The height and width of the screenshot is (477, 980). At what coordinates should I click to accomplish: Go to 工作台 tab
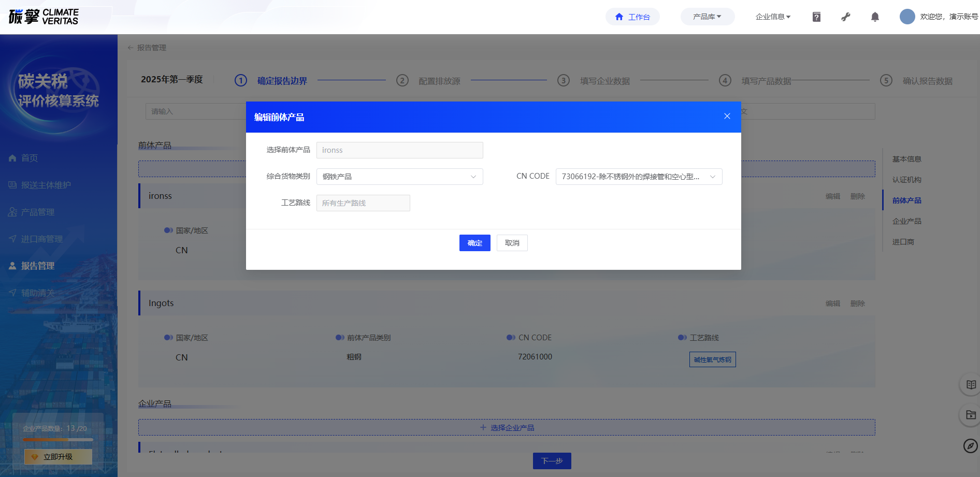tap(632, 17)
